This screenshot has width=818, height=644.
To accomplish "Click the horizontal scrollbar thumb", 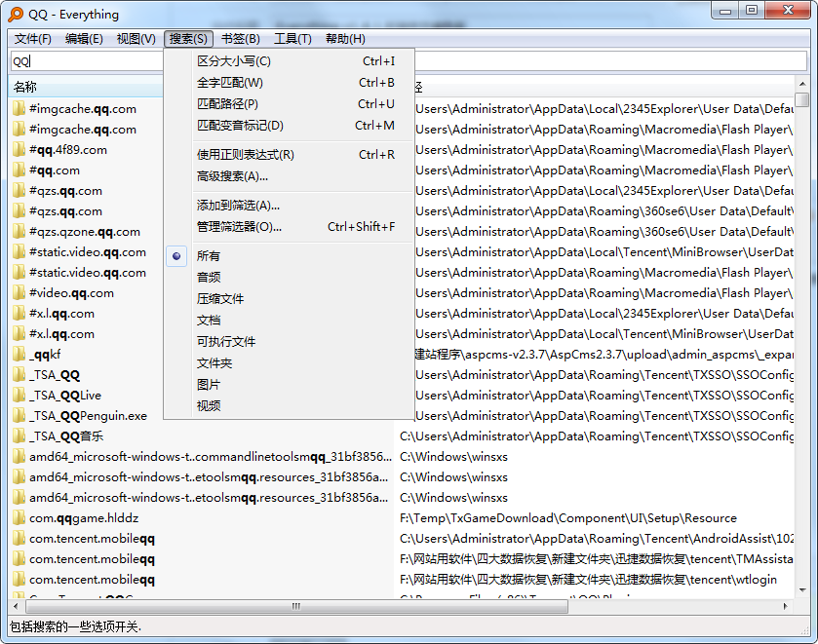I will [x=296, y=606].
